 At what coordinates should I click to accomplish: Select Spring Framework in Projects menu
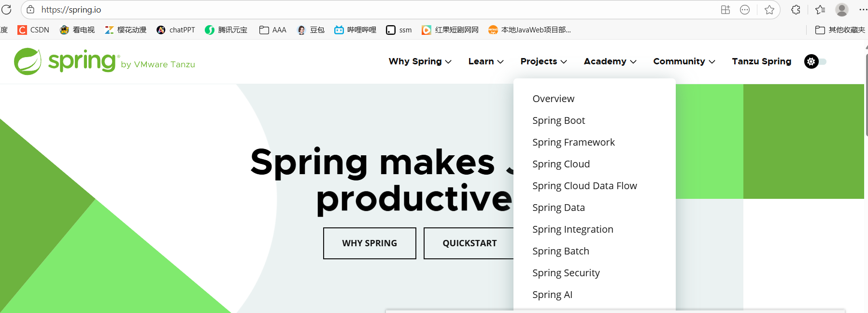(574, 142)
